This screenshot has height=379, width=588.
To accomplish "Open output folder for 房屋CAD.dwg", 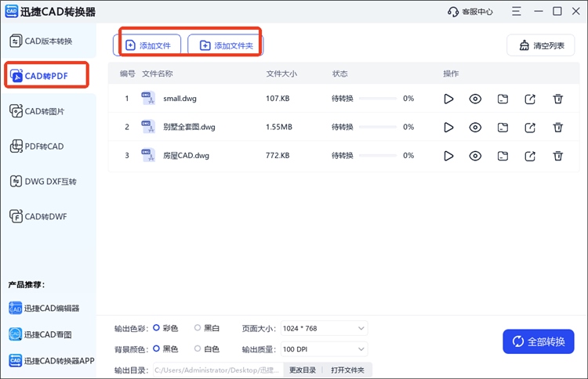I will pyautogui.click(x=503, y=156).
